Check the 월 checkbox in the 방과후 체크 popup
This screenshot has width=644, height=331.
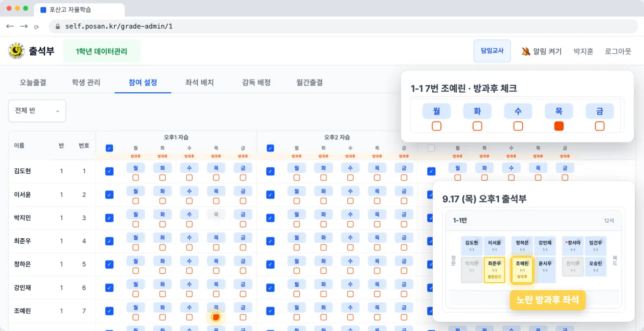(437, 126)
